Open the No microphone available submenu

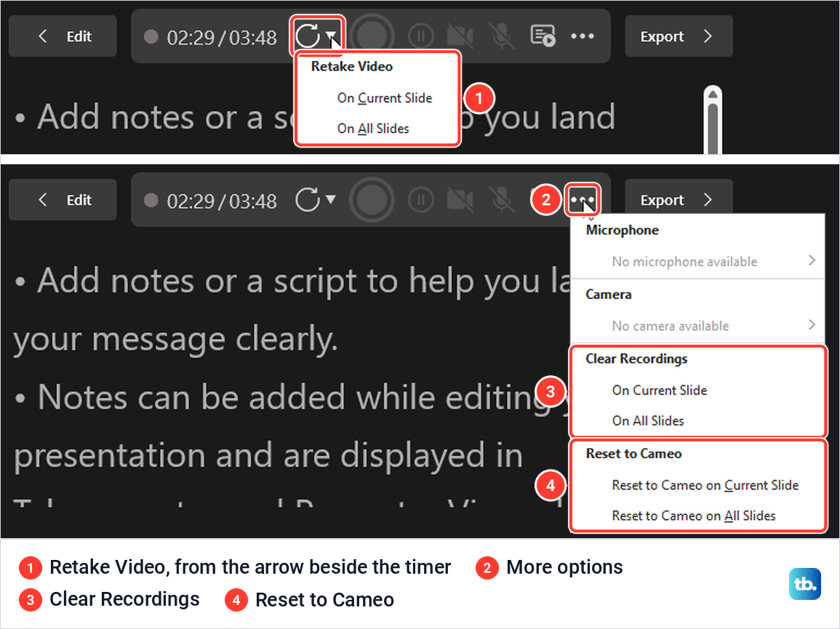pyautogui.click(x=697, y=262)
